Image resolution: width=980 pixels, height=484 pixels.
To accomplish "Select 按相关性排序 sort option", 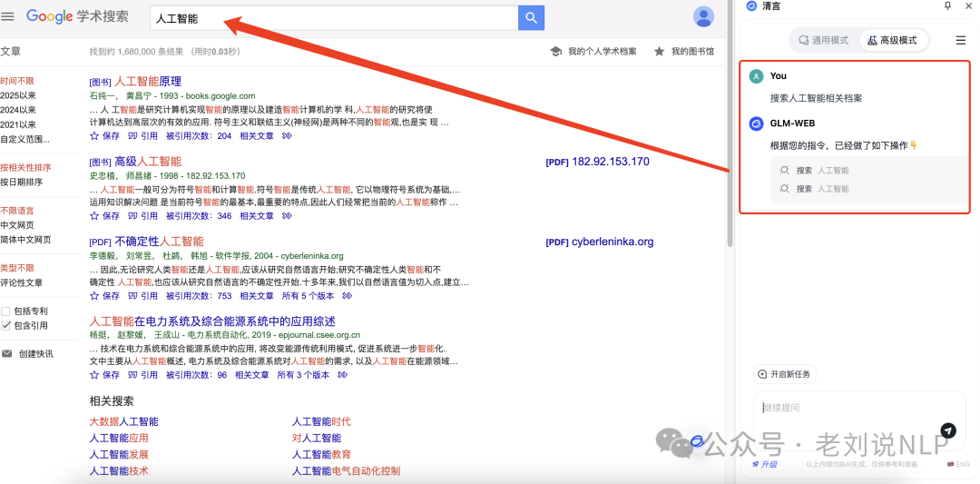I will tap(25, 168).
